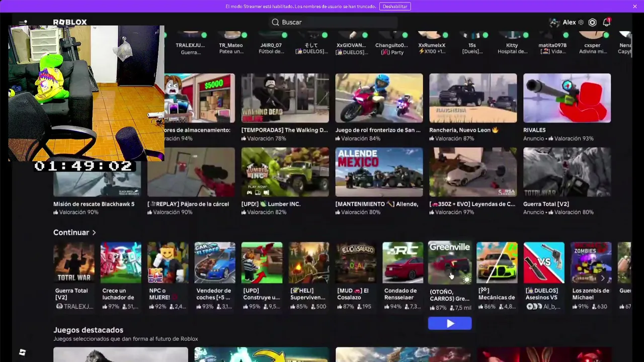Open The Walking Dead game thumbnail

285,98
